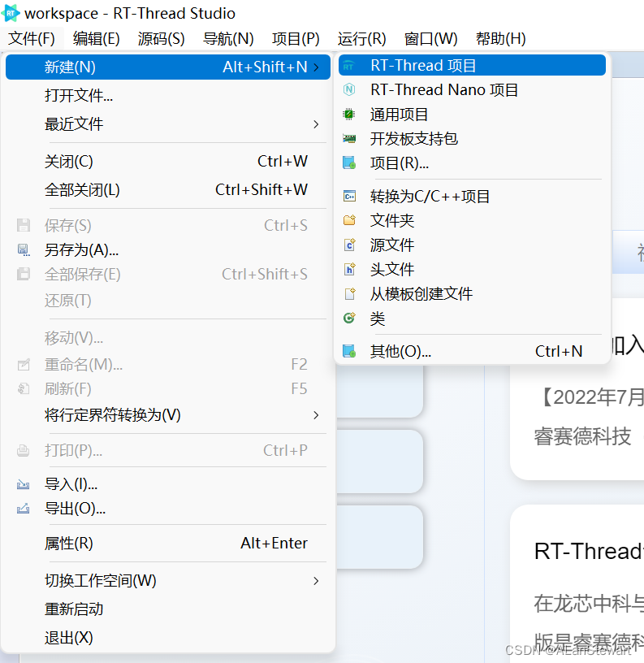
Task: Click the RT-Thread Nano 项目 icon
Action: 349,89
